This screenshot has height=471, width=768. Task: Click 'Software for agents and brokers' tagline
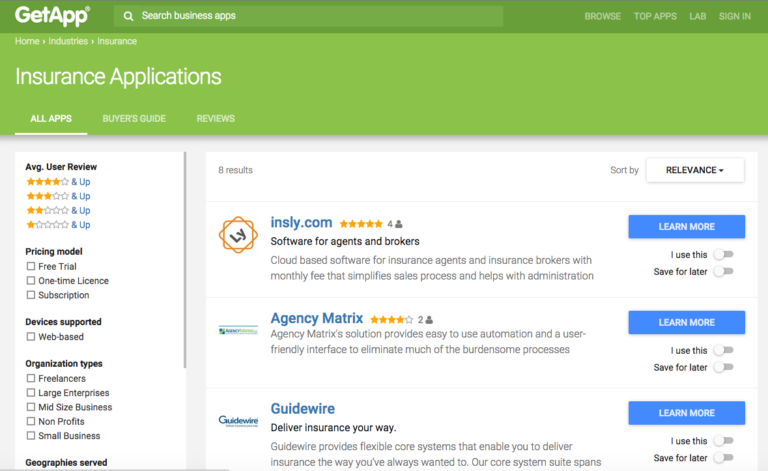pos(345,241)
